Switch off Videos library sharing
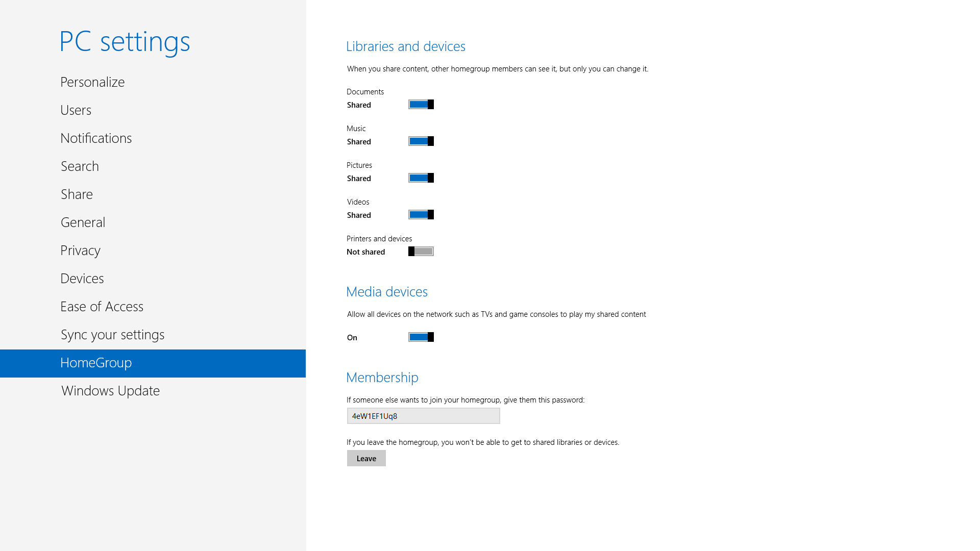980x551 pixels. pyautogui.click(x=421, y=215)
